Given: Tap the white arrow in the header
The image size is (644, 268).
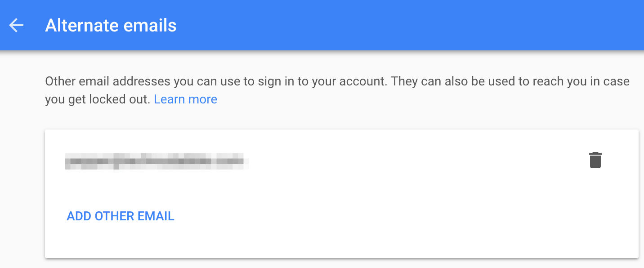Looking at the screenshot, I should (16, 26).
